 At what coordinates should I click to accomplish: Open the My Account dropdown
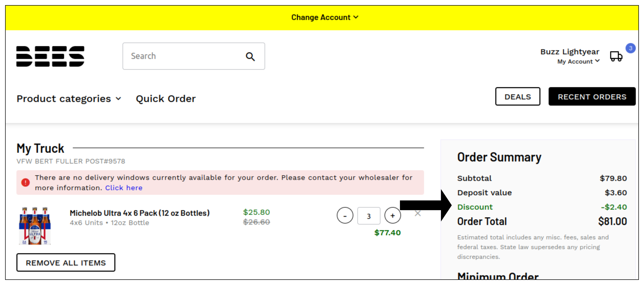click(578, 62)
